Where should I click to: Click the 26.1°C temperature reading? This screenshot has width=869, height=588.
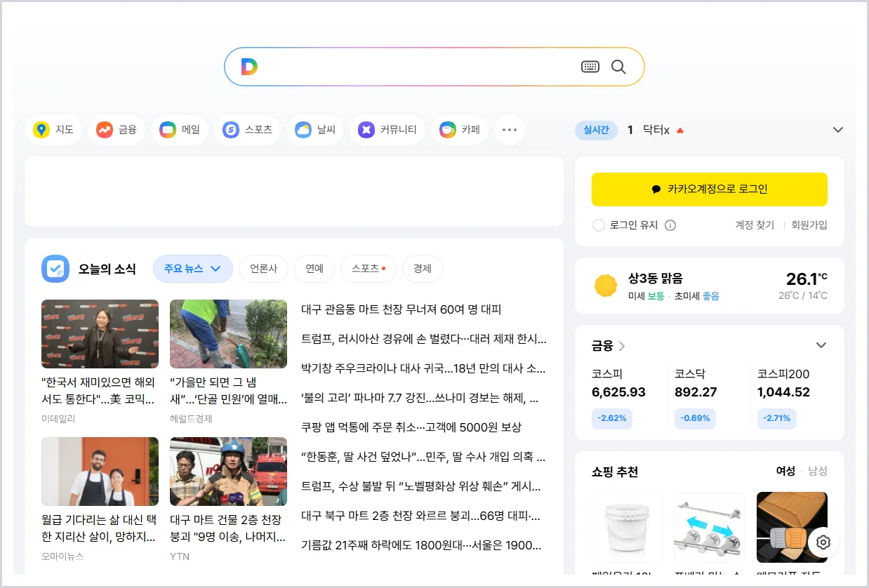(807, 279)
